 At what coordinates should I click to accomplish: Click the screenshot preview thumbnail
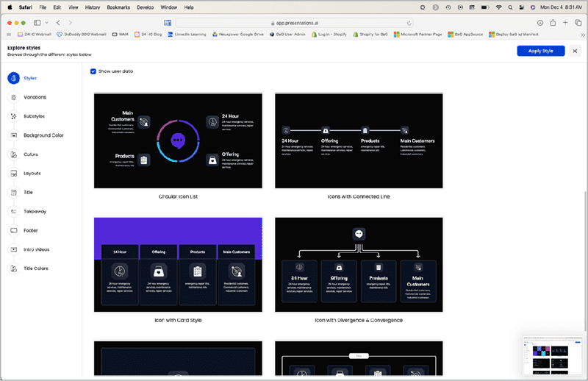tap(553, 355)
